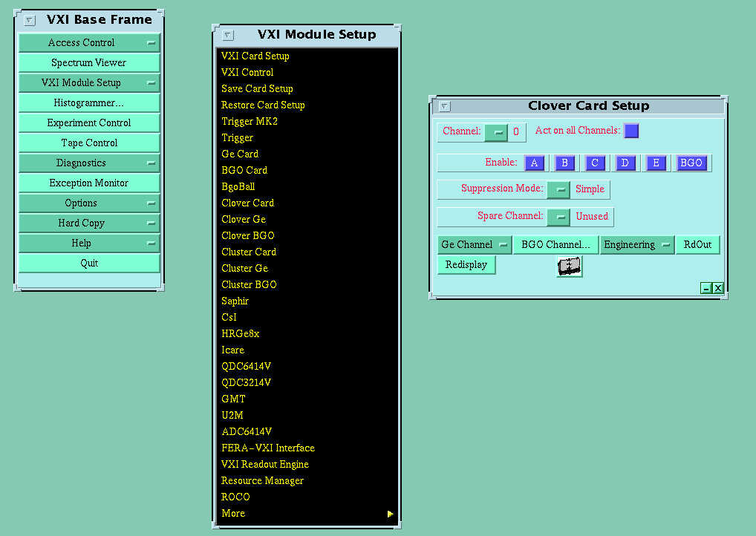Select the Ge Card entry
The width and height of the screenshot is (756, 536).
click(307, 154)
